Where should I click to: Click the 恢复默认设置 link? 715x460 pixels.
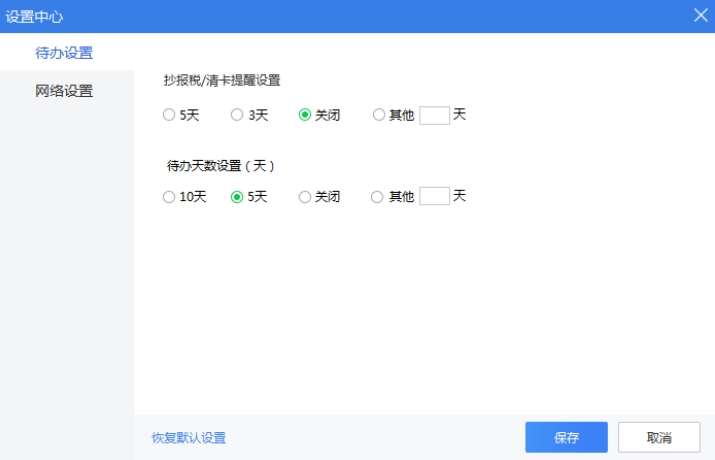click(189, 438)
